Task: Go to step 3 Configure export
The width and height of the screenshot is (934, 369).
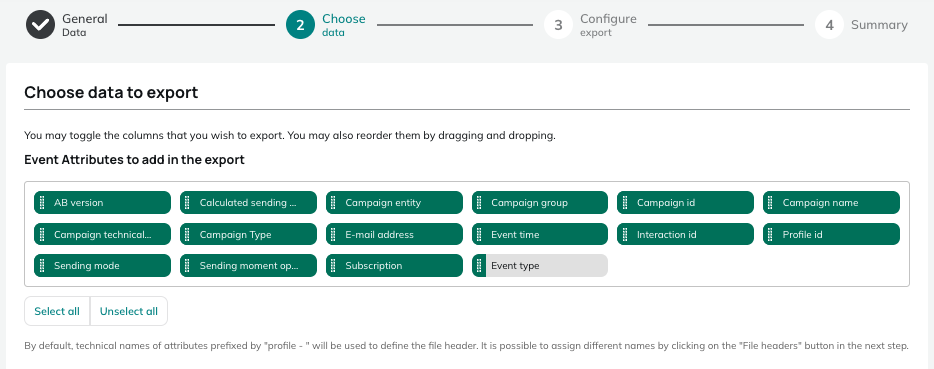Action: coord(590,25)
